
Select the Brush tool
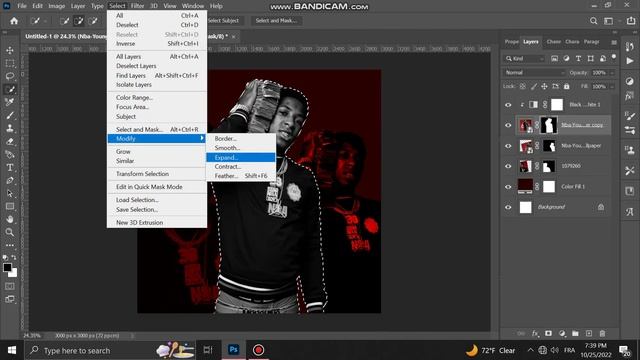pos(10,116)
